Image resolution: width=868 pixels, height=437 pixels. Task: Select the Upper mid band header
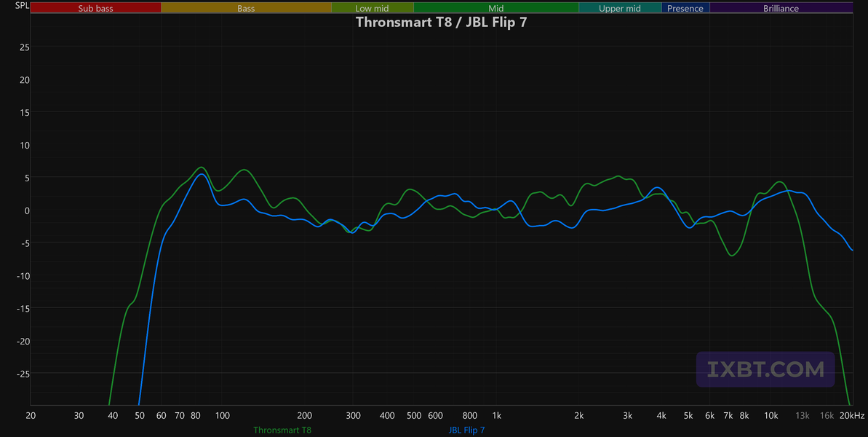(620, 8)
